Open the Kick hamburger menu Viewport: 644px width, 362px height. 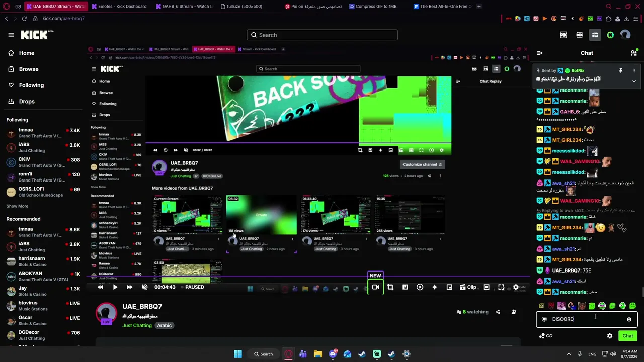(11, 35)
